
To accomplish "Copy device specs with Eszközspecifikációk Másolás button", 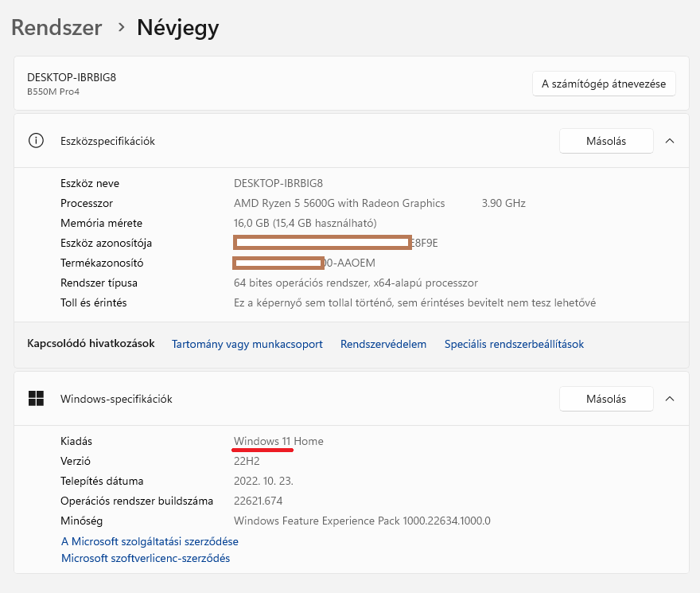I will (x=606, y=141).
